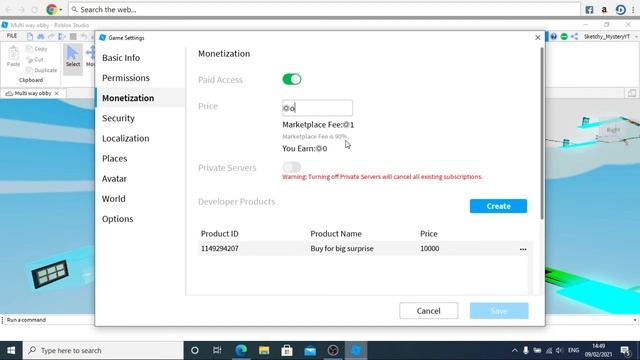
Task: Open the browser three-dot menu
Action: click(633, 10)
